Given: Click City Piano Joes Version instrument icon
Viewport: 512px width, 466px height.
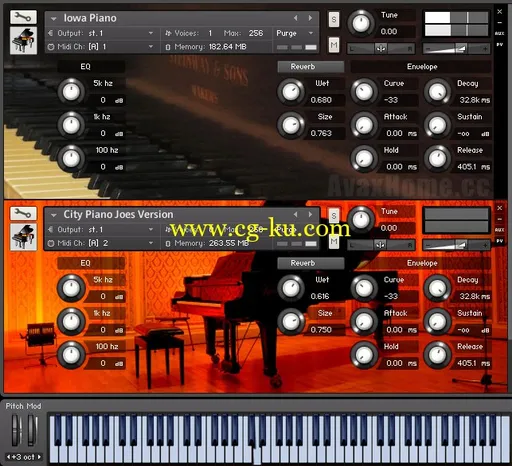Looking at the screenshot, I should (x=23, y=237).
